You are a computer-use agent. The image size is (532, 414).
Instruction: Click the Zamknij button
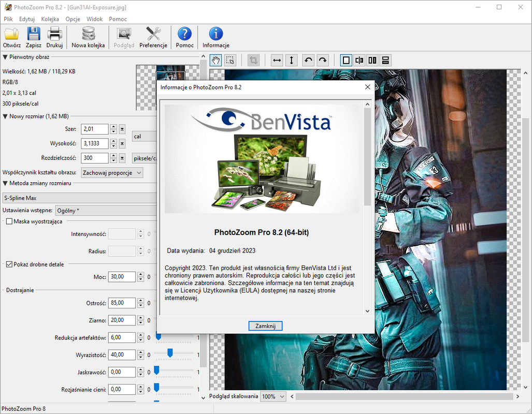coord(265,326)
